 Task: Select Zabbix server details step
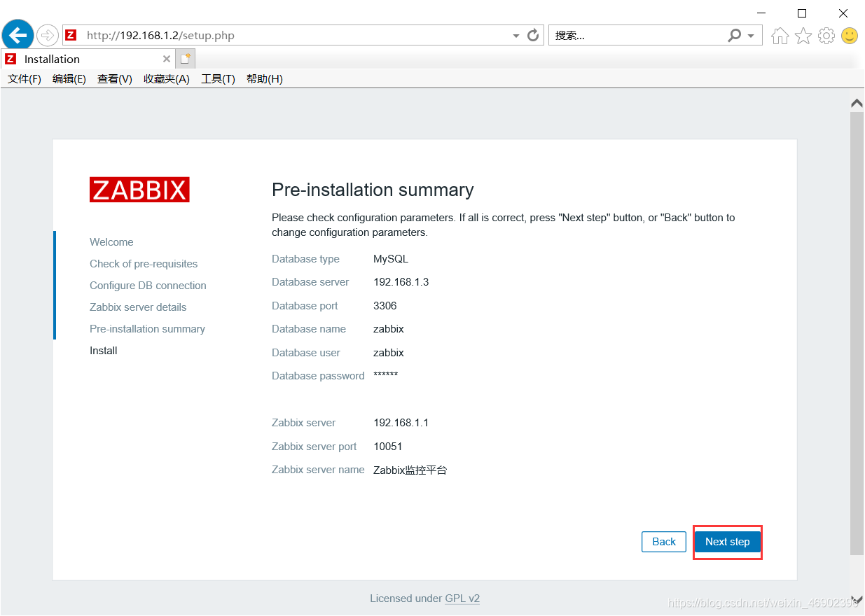(x=138, y=307)
